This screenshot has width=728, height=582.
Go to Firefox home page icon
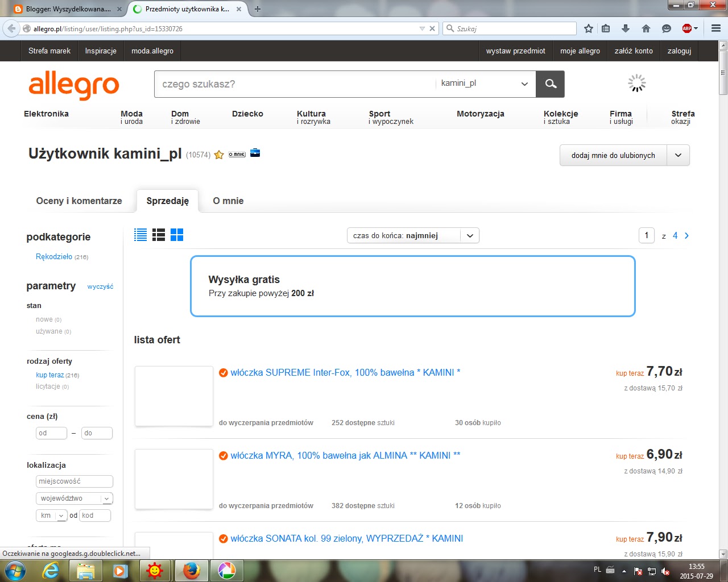point(646,28)
